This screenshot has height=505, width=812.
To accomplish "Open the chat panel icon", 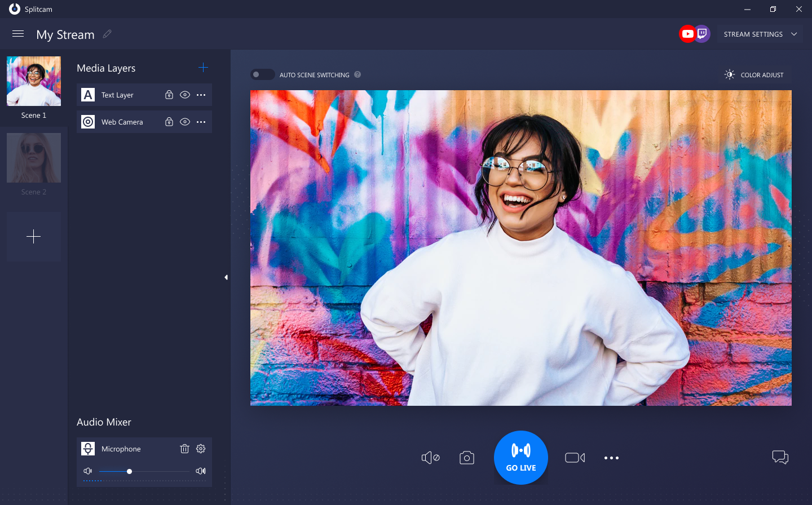I will tap(780, 457).
